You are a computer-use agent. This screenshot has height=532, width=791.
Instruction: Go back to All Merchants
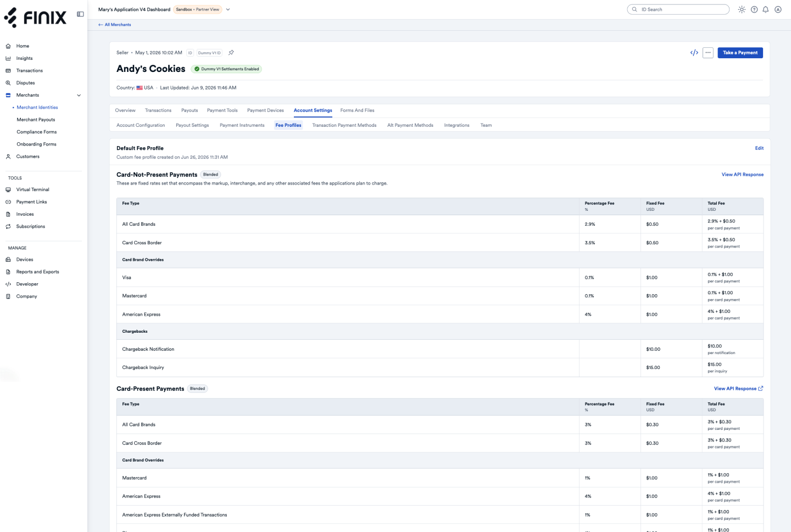click(x=115, y=25)
